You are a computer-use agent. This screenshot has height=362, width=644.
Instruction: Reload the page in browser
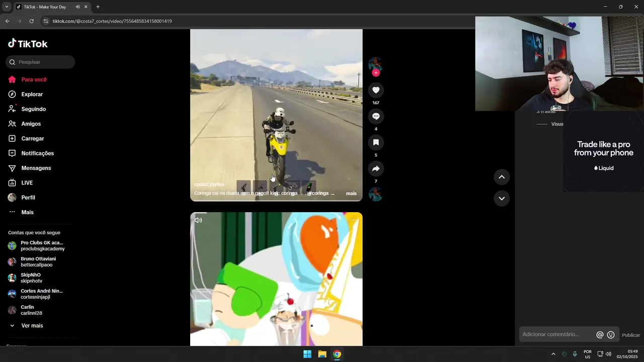pos(31,21)
